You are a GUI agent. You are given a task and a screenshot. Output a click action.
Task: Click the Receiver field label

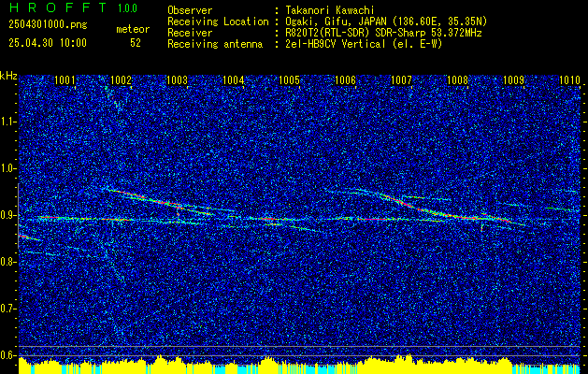[190, 33]
